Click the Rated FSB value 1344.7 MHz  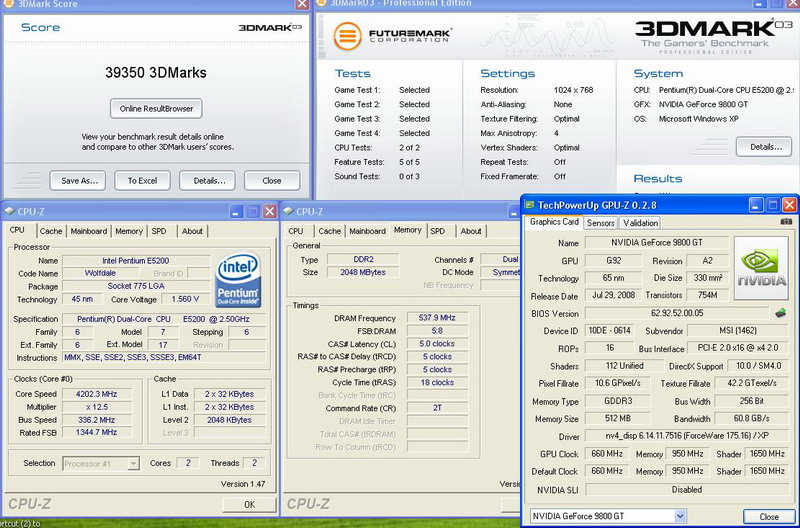pyautogui.click(x=96, y=433)
